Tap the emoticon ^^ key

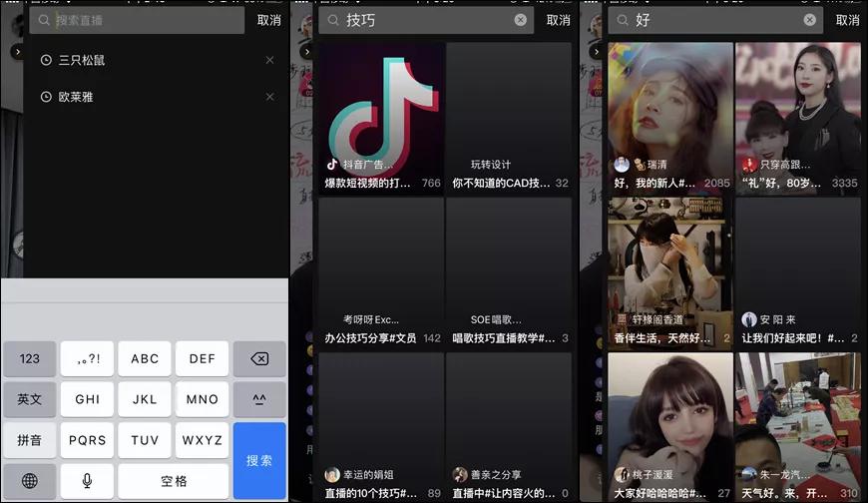tap(259, 399)
